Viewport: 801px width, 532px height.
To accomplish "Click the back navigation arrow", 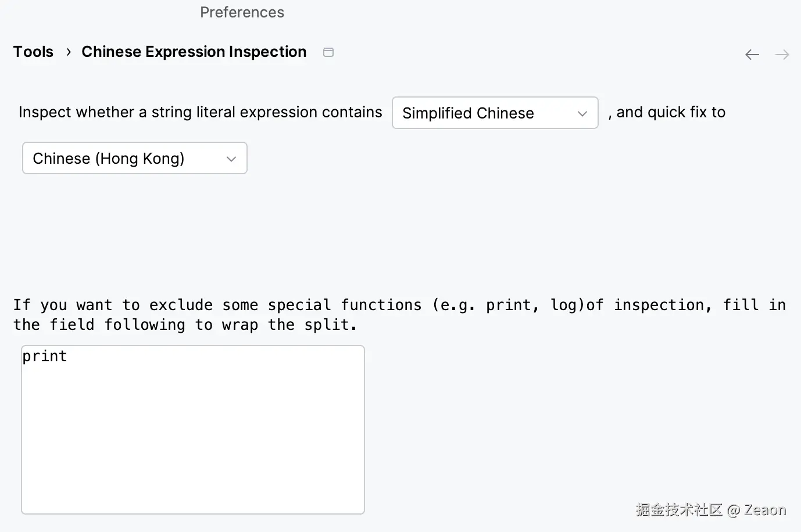I will point(752,55).
